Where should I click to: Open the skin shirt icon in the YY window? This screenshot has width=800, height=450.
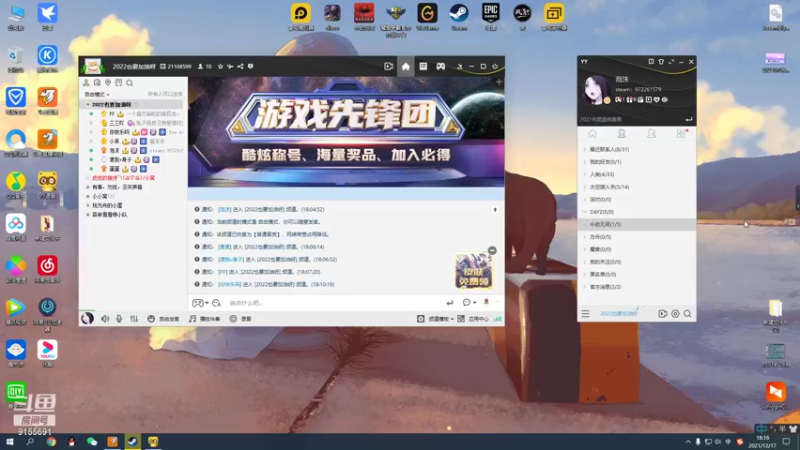click(661, 62)
